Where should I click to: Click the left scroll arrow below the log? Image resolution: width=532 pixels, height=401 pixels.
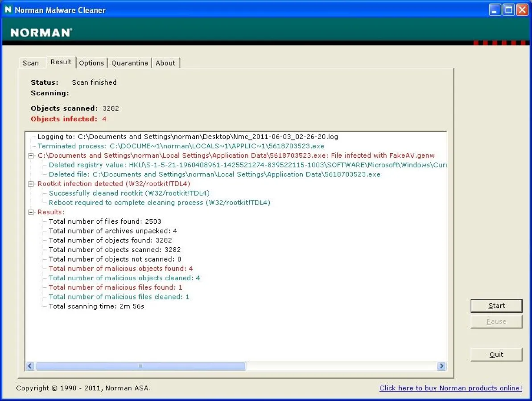point(29,366)
